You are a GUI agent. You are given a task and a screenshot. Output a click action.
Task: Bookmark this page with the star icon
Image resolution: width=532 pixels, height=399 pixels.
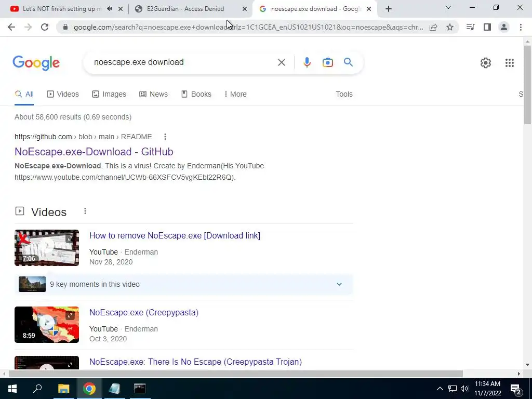(x=450, y=27)
